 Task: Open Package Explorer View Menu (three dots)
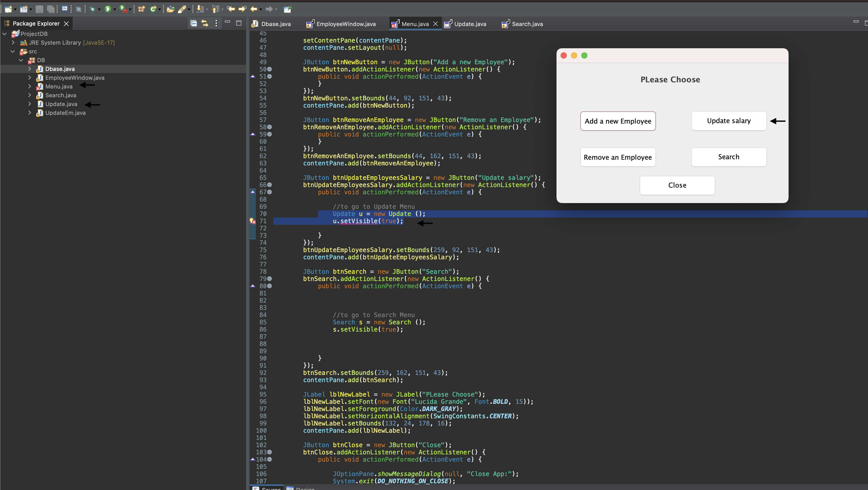216,23
